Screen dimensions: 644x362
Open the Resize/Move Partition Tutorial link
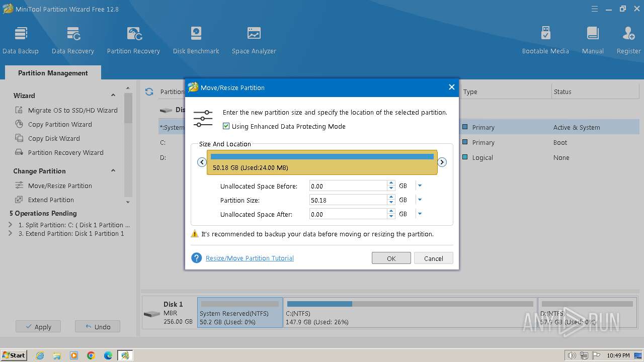(250, 258)
